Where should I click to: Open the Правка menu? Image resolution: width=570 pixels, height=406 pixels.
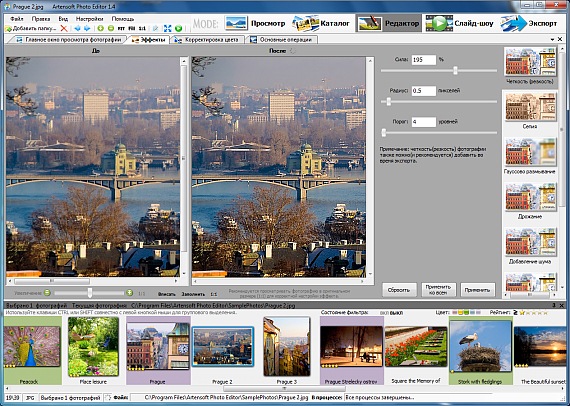pyautogui.click(x=41, y=19)
